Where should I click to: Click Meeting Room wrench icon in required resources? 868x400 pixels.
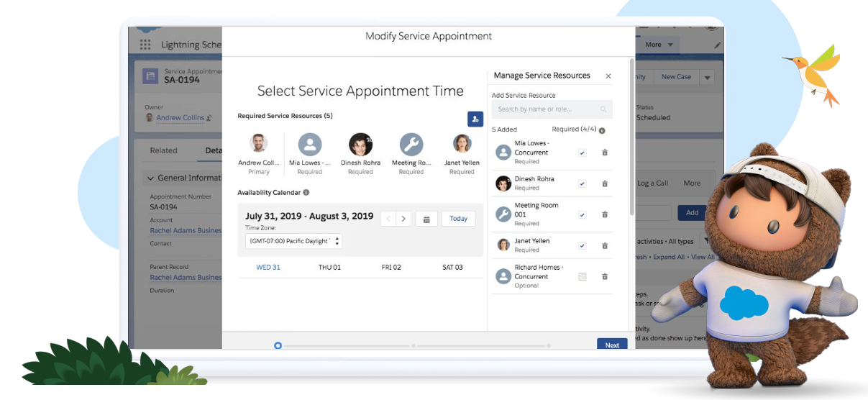point(411,144)
